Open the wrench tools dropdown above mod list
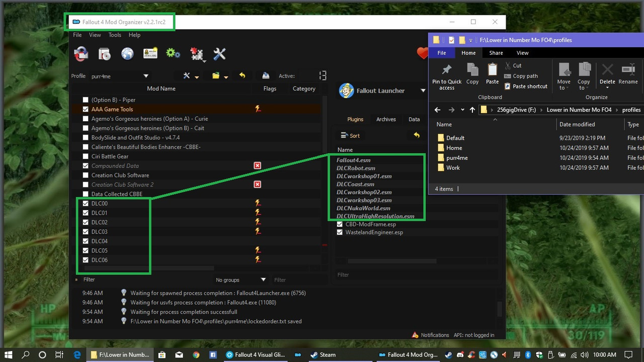 point(191,76)
